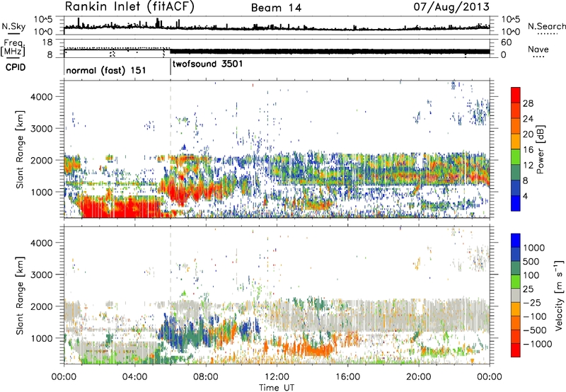The width and height of the screenshot is (566, 392).
Task: Click the thick black frequency band after 06:00
Action: coord(330,51)
